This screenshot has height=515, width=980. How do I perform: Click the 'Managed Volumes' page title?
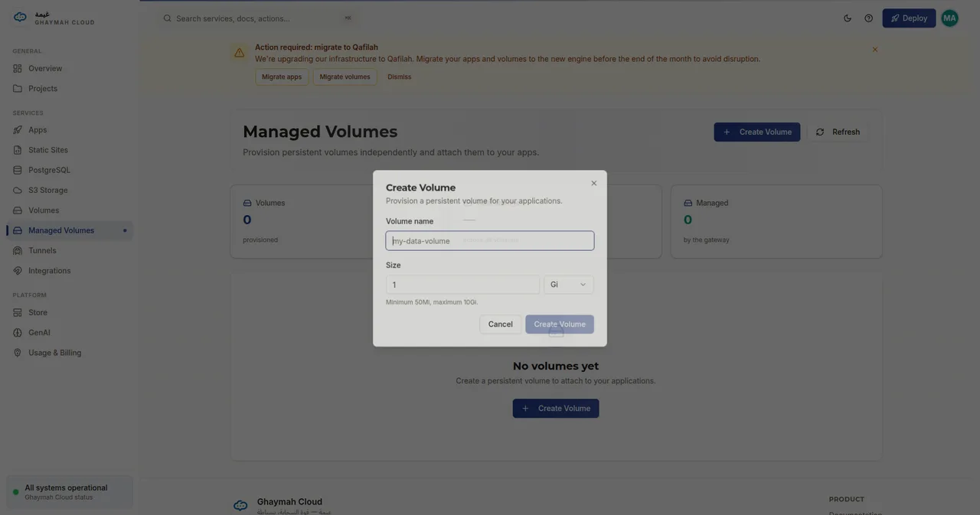point(320,132)
